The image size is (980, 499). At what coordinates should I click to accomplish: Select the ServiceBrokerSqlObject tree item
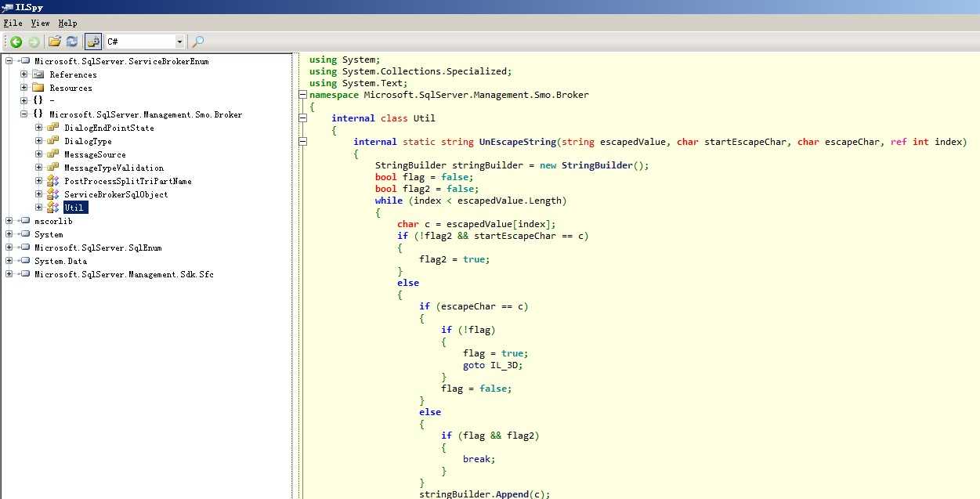click(x=116, y=194)
